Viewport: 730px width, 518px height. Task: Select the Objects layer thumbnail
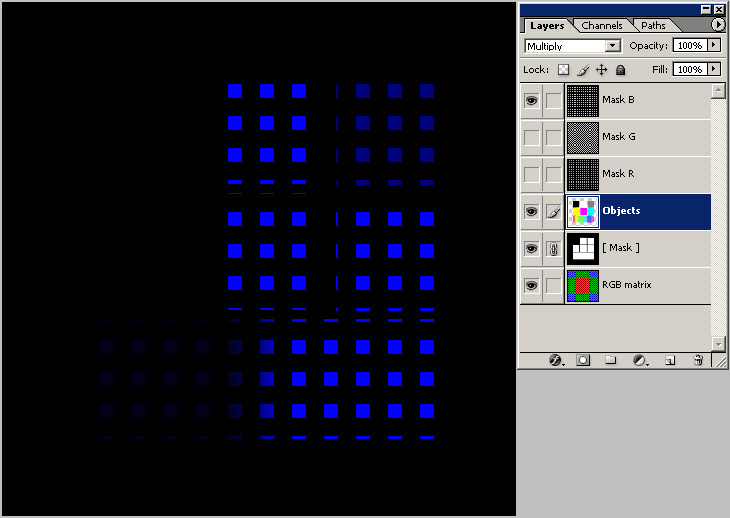(582, 212)
